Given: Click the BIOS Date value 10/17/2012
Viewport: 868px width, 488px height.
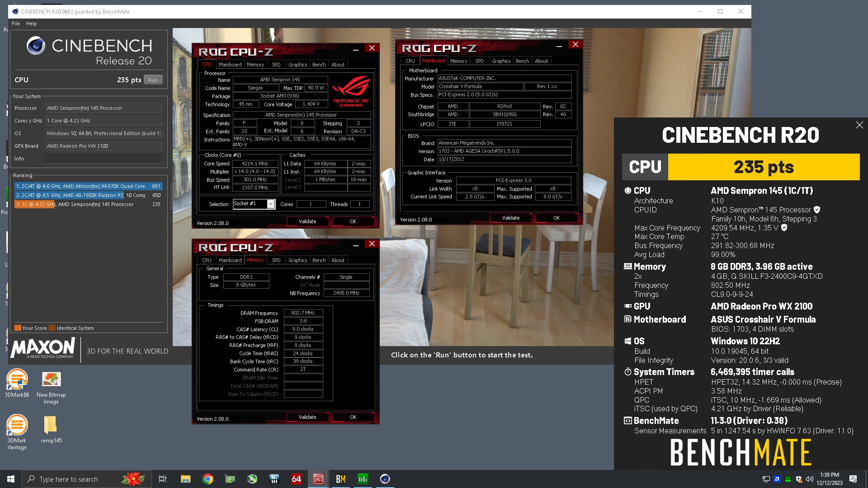Looking at the screenshot, I should click(504, 159).
